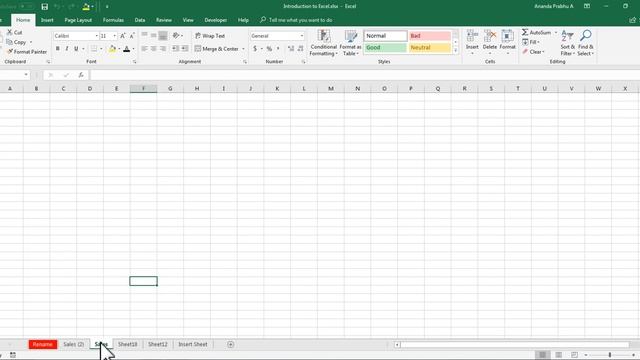
Task: Open Format as Table gallery
Action: [x=350, y=43]
